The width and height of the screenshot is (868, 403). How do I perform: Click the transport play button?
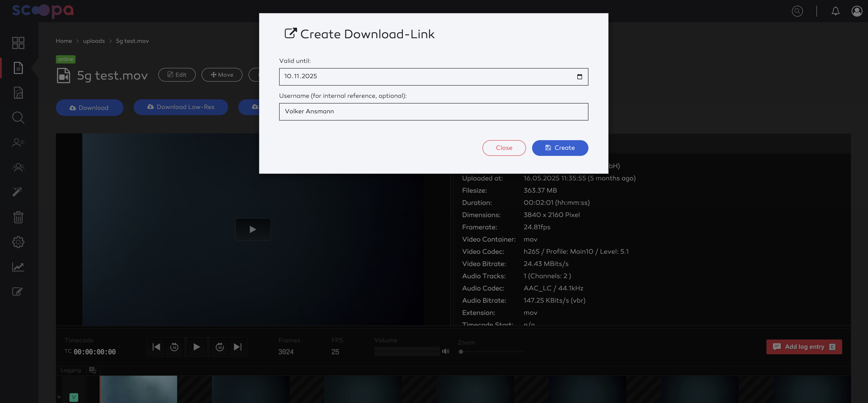pos(197,347)
